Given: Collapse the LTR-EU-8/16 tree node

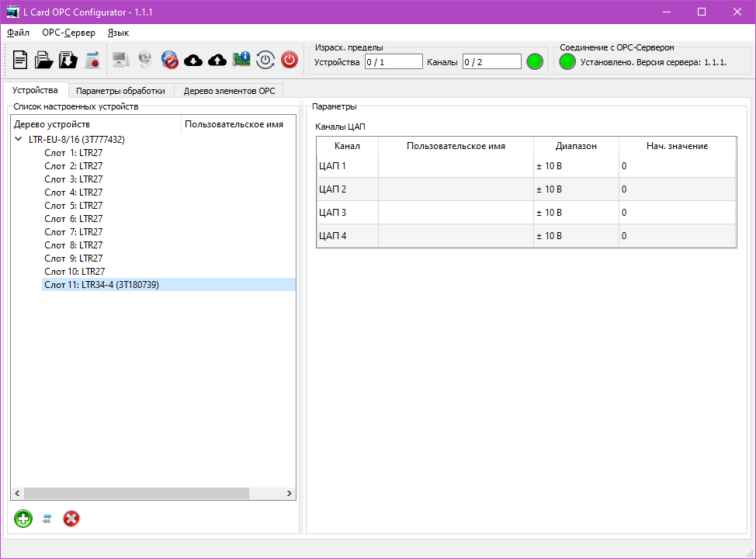Looking at the screenshot, I should coord(19,140).
